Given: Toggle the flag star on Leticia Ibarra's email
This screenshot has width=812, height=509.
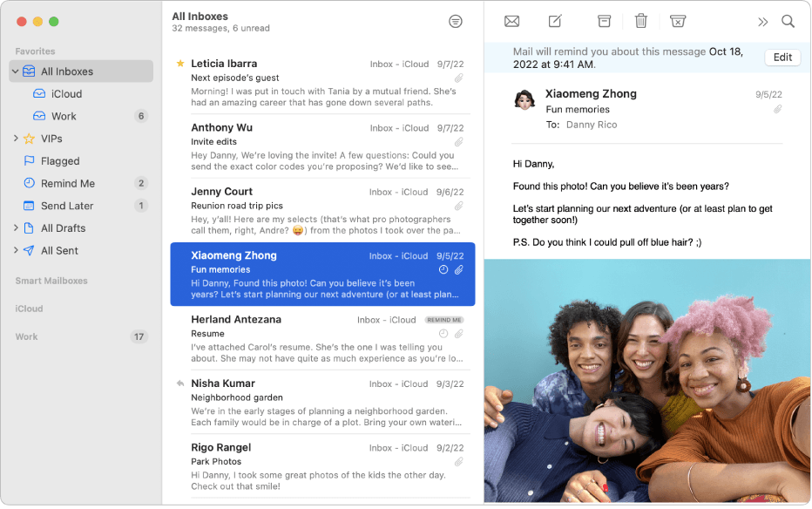Looking at the screenshot, I should [x=180, y=63].
